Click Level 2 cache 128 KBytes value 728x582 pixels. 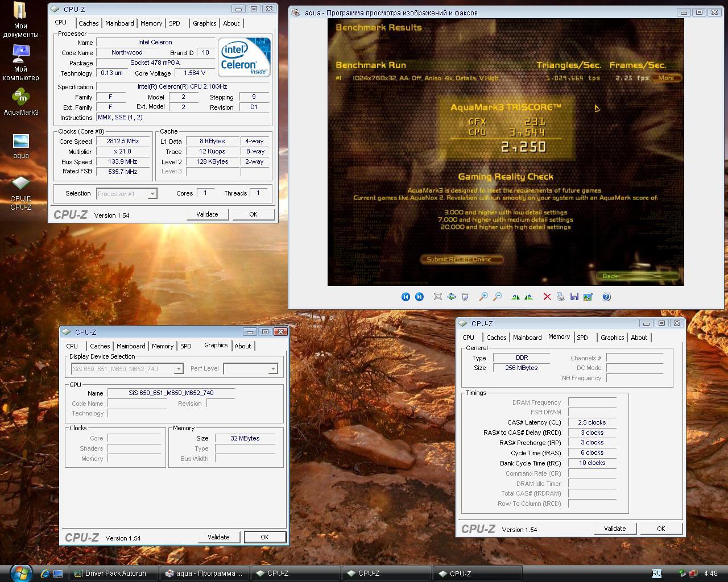click(212, 162)
